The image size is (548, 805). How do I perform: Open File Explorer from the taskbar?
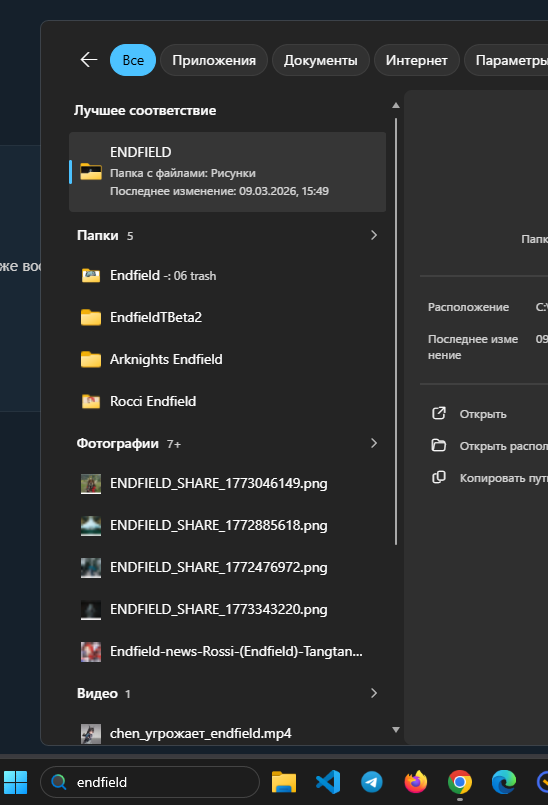[x=284, y=782]
